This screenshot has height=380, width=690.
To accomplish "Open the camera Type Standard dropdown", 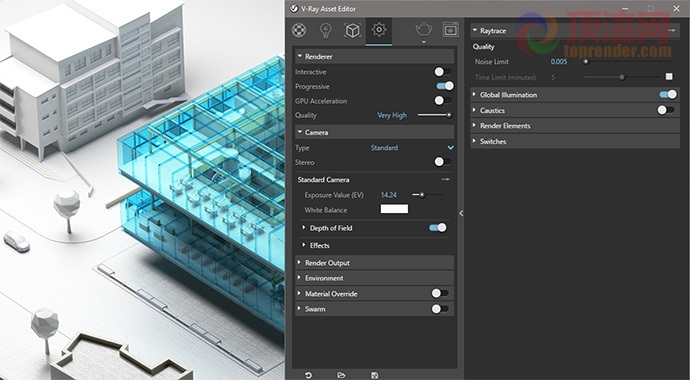I will (412, 148).
